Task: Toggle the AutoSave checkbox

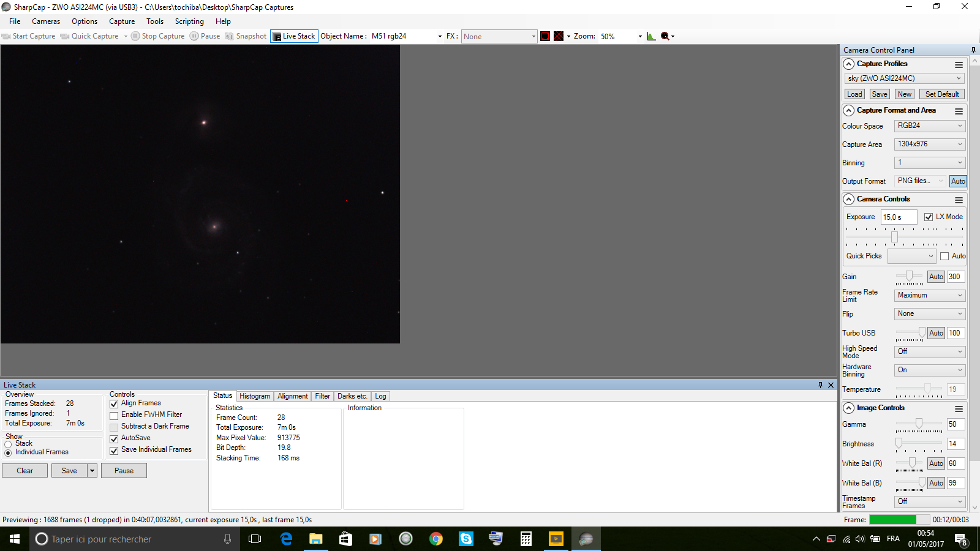Action: pos(114,439)
